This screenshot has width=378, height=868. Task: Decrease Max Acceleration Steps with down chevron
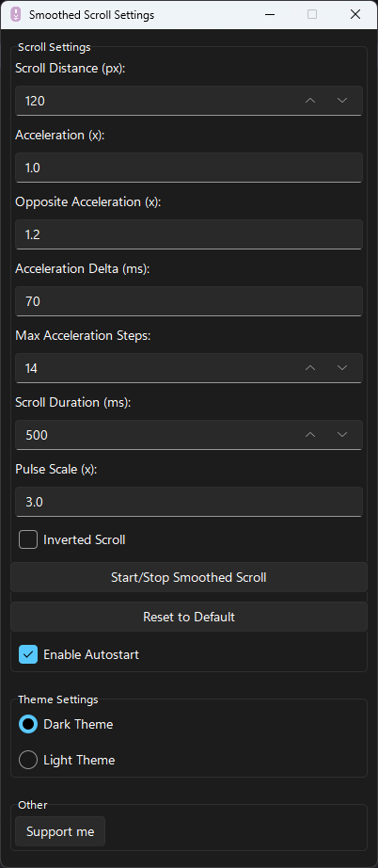point(342,368)
